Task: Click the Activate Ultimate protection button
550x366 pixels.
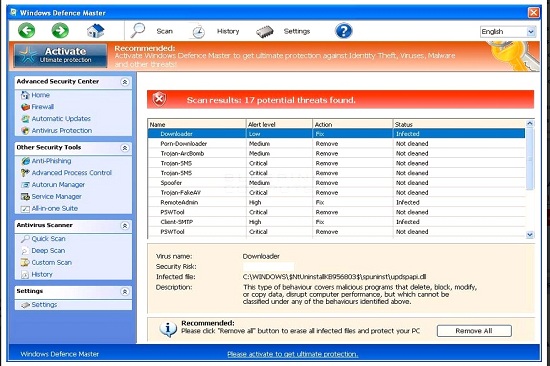Action: pos(60,55)
